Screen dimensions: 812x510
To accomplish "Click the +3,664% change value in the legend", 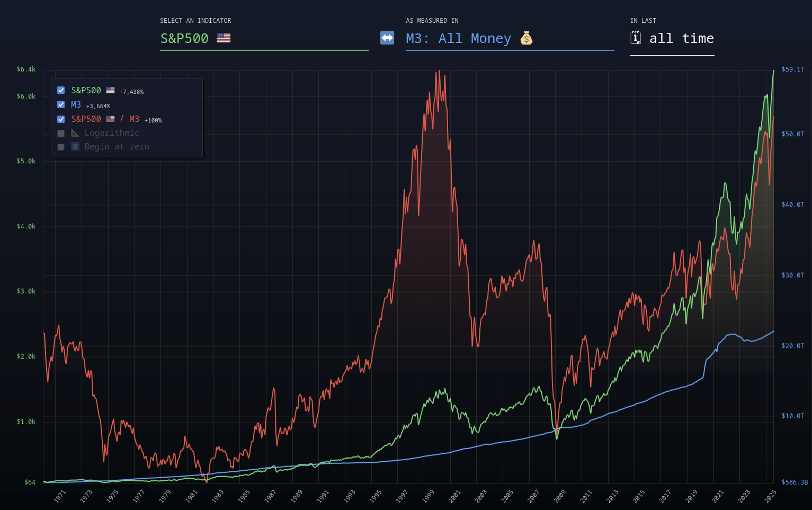I will pos(98,106).
